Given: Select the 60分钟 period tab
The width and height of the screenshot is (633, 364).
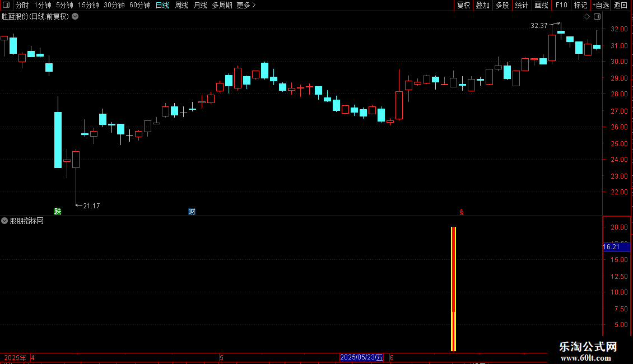Looking at the screenshot, I should tap(139, 5).
